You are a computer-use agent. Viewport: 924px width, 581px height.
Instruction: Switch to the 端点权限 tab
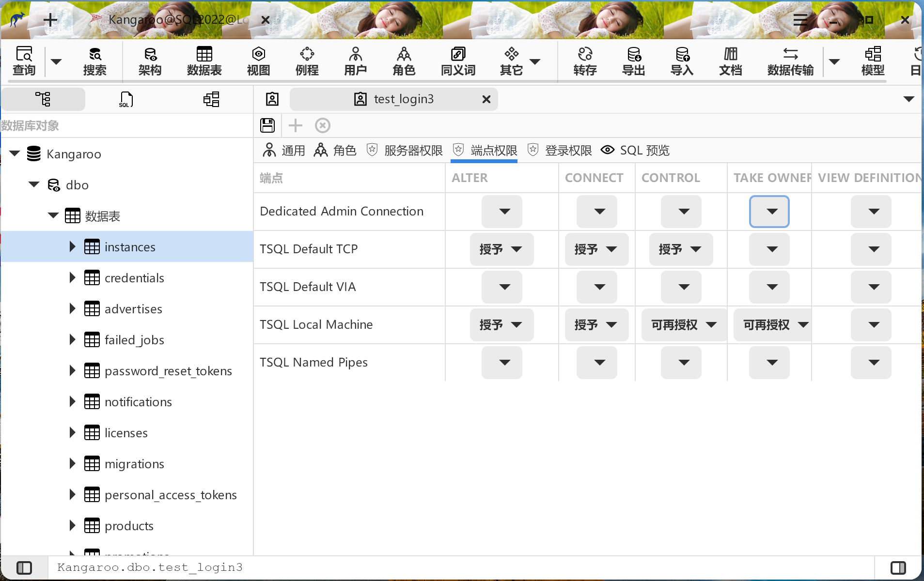(485, 151)
